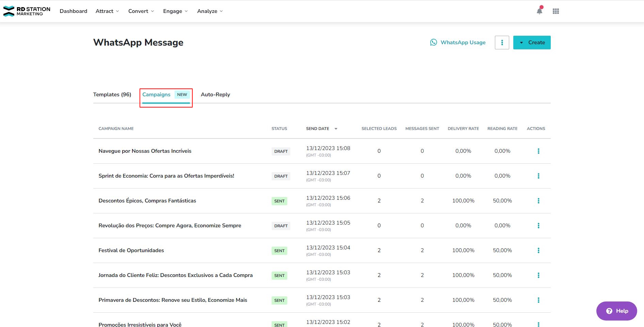Open the Analyze dropdown menu
The height and width of the screenshot is (327, 644).
tap(210, 11)
